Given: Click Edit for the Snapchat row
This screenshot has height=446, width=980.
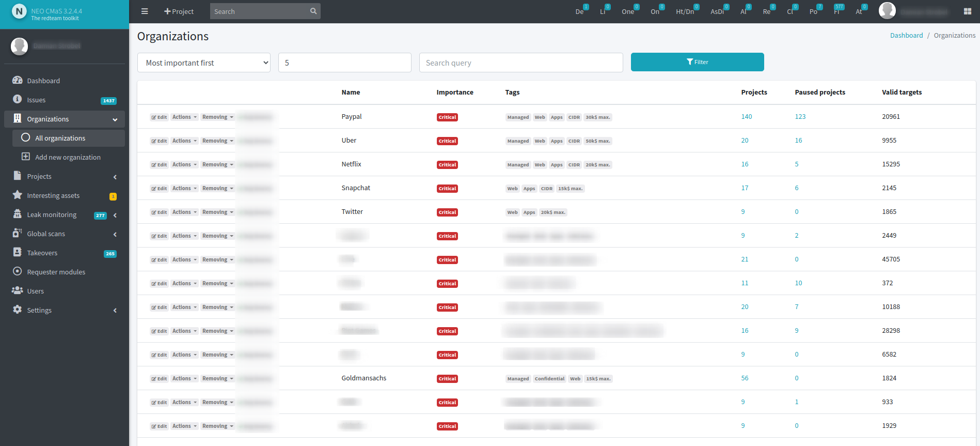Looking at the screenshot, I should point(159,189).
